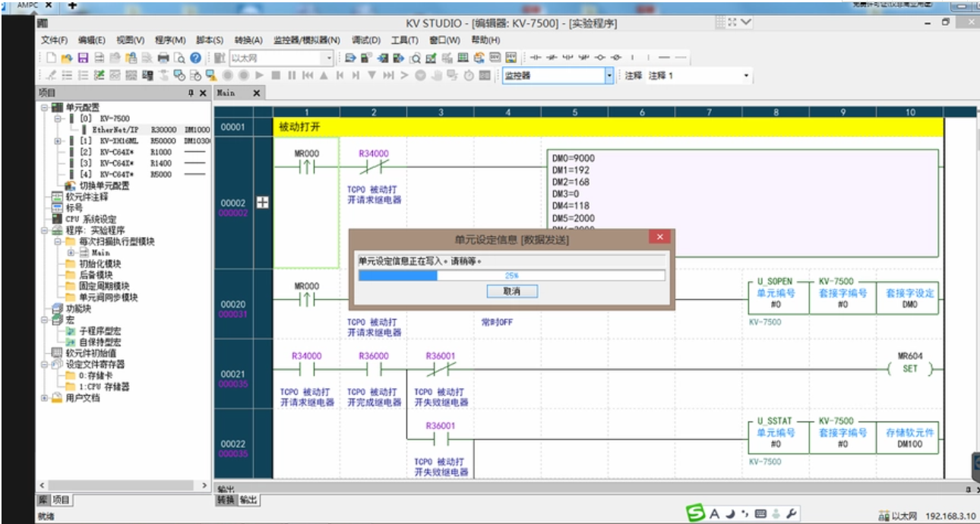Open the 调试(D) menu

click(x=366, y=40)
